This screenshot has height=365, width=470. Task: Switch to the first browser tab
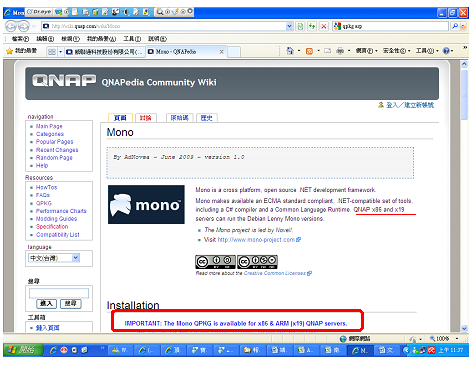(104, 52)
